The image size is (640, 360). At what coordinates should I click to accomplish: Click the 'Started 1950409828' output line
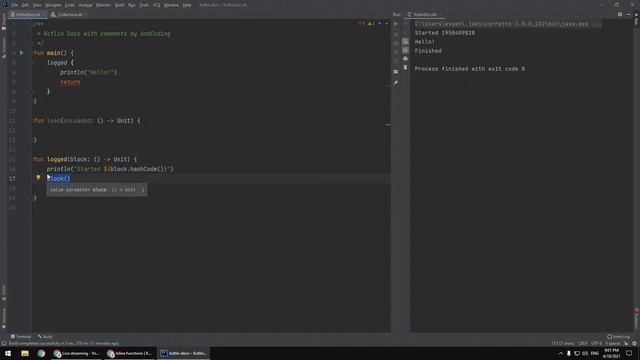444,33
